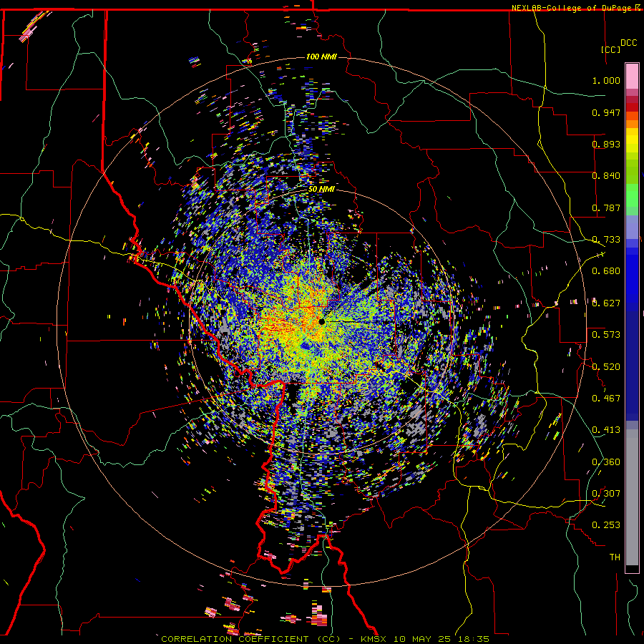Click the 0.573 scale value

(606, 335)
